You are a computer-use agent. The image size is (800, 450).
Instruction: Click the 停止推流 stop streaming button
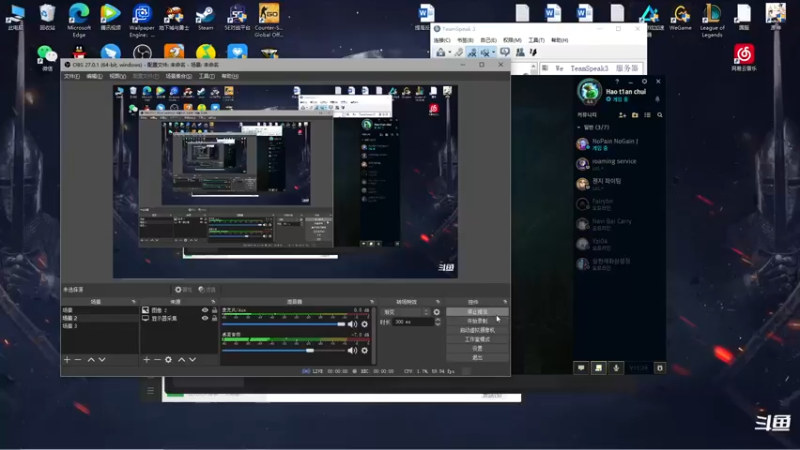477,312
